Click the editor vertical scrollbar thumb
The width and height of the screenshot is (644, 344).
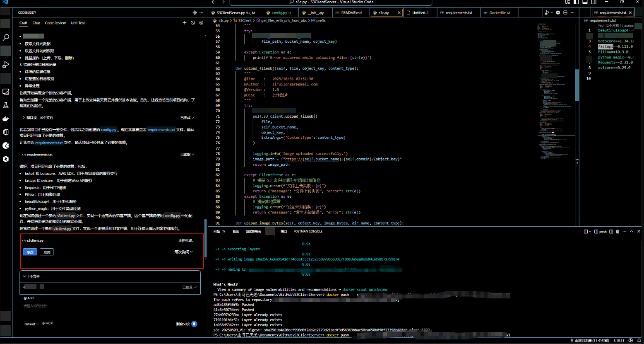tap(577, 85)
